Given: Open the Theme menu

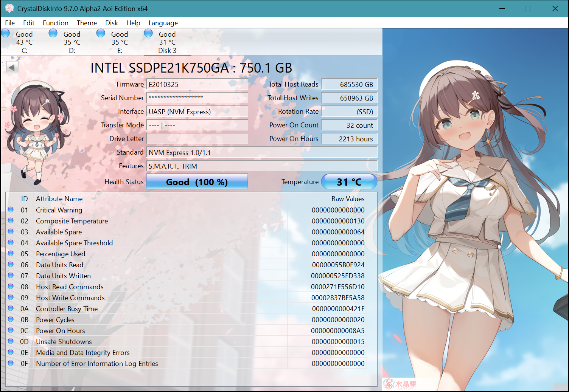Looking at the screenshot, I should [87, 23].
